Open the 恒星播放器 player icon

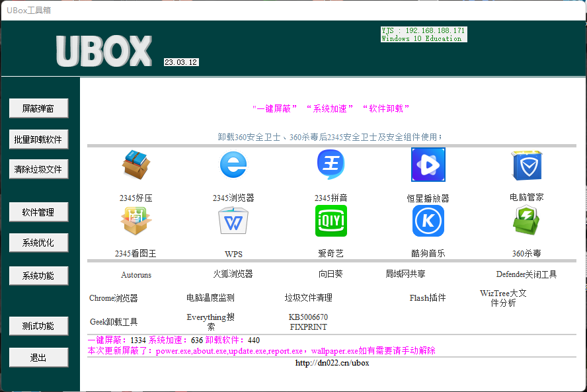pos(428,165)
